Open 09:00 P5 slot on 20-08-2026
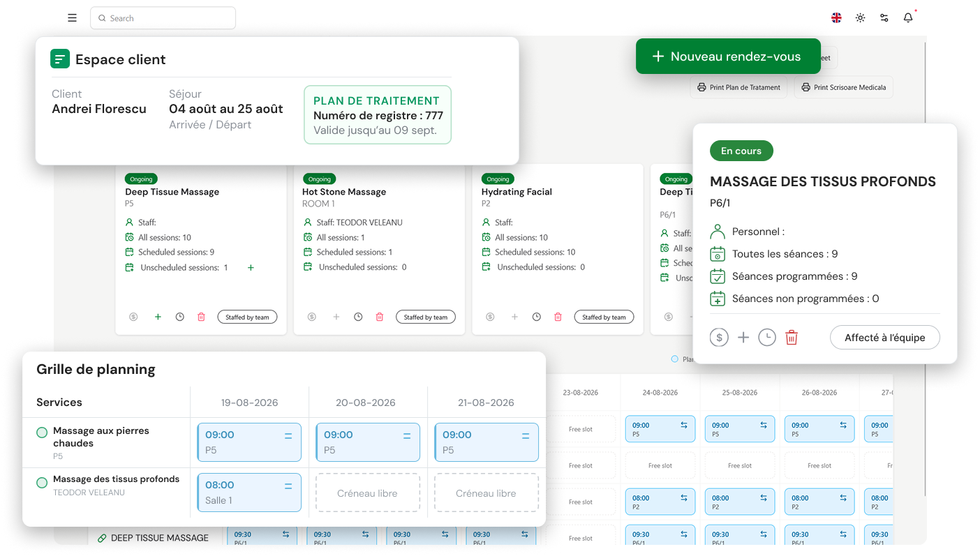The width and height of the screenshot is (980, 556). click(x=368, y=442)
